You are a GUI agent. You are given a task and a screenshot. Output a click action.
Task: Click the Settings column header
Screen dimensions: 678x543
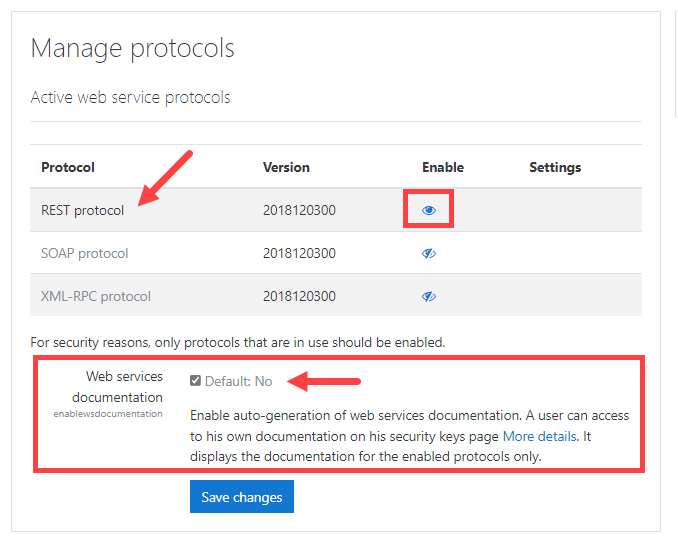click(x=555, y=167)
